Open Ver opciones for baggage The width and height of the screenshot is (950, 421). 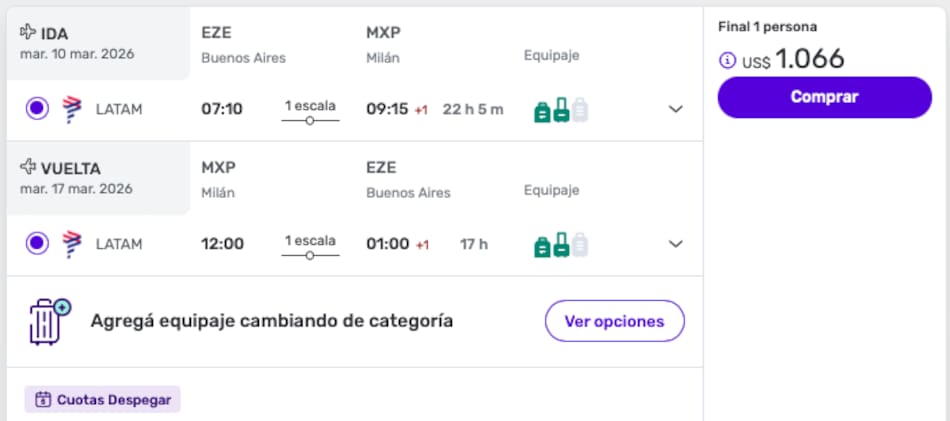(x=614, y=321)
